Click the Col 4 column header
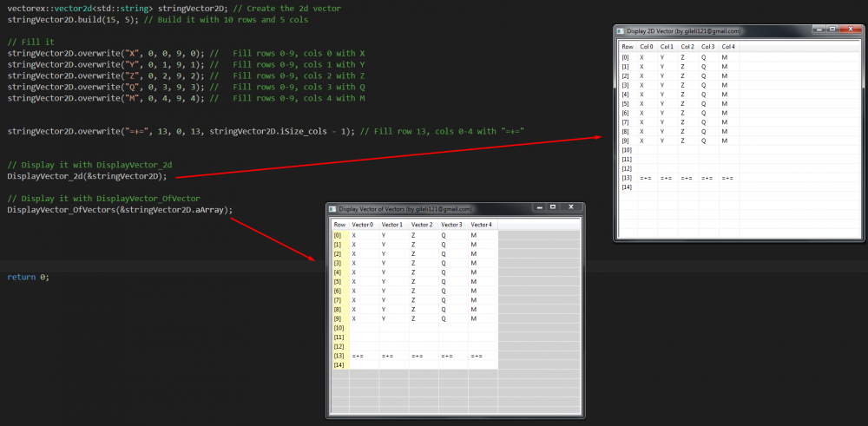The height and width of the screenshot is (426, 868). (727, 46)
